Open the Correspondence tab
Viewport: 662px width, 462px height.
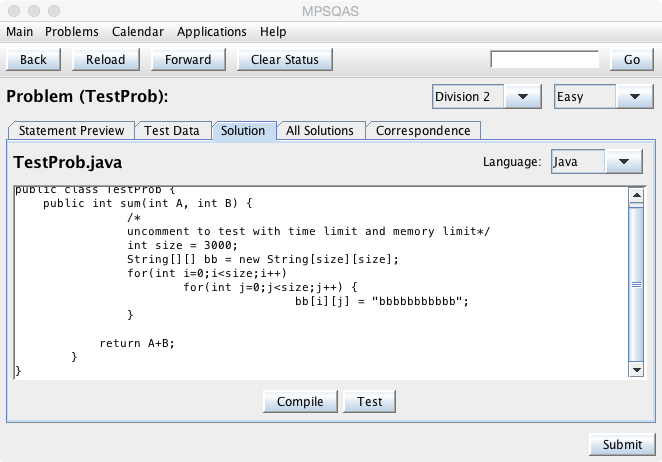click(x=423, y=130)
